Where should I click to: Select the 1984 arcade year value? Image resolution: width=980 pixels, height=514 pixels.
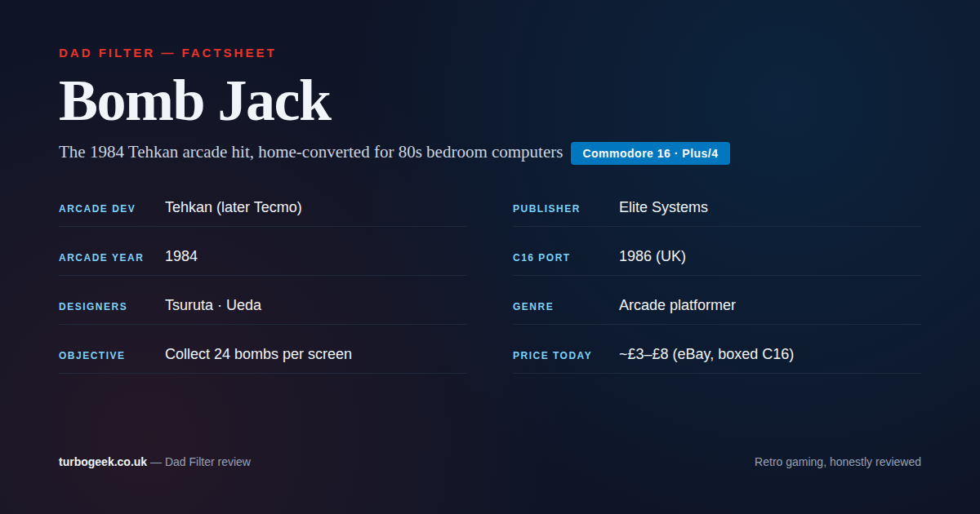coord(181,256)
